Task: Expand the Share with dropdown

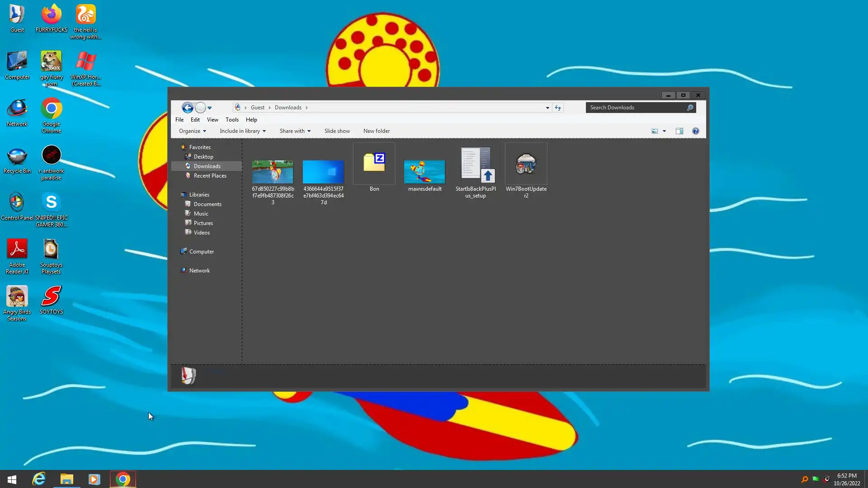Action: [x=295, y=131]
